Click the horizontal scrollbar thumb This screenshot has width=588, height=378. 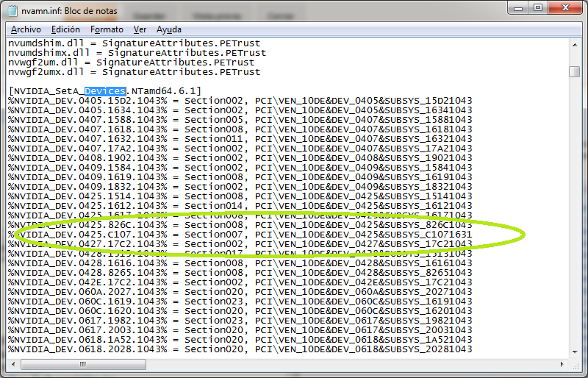pyautogui.click(x=83, y=364)
